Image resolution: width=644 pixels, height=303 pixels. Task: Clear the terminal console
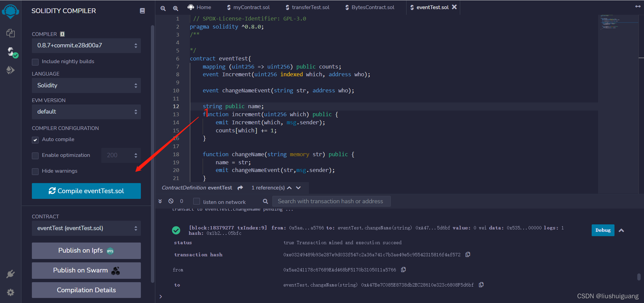pyautogui.click(x=171, y=201)
